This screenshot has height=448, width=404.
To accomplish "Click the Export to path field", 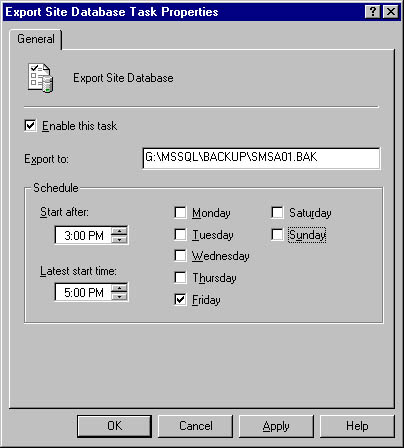I will (x=261, y=158).
